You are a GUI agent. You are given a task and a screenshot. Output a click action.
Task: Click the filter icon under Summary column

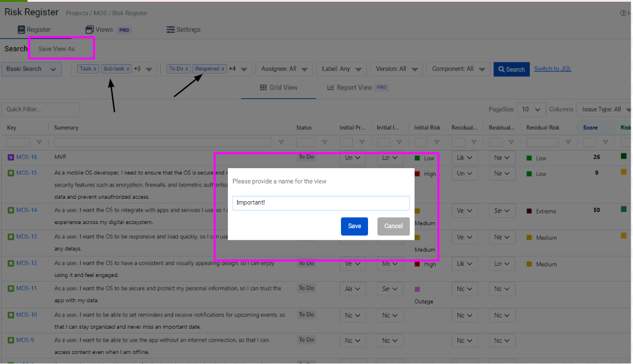click(281, 142)
